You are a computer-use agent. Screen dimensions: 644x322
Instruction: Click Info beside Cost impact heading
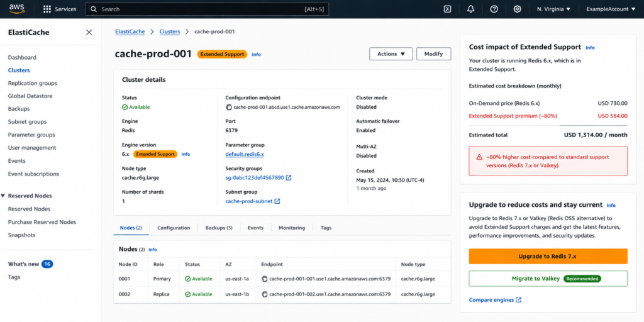tap(590, 48)
